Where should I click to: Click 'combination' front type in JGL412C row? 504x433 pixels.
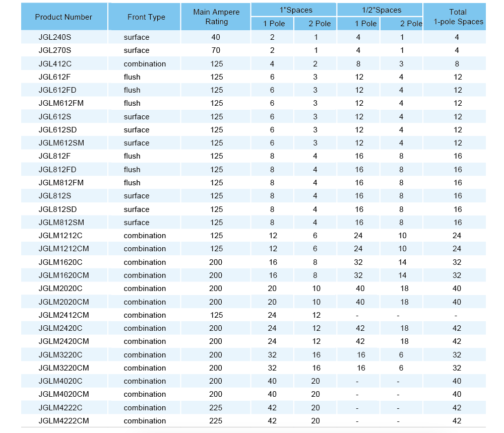(x=145, y=64)
